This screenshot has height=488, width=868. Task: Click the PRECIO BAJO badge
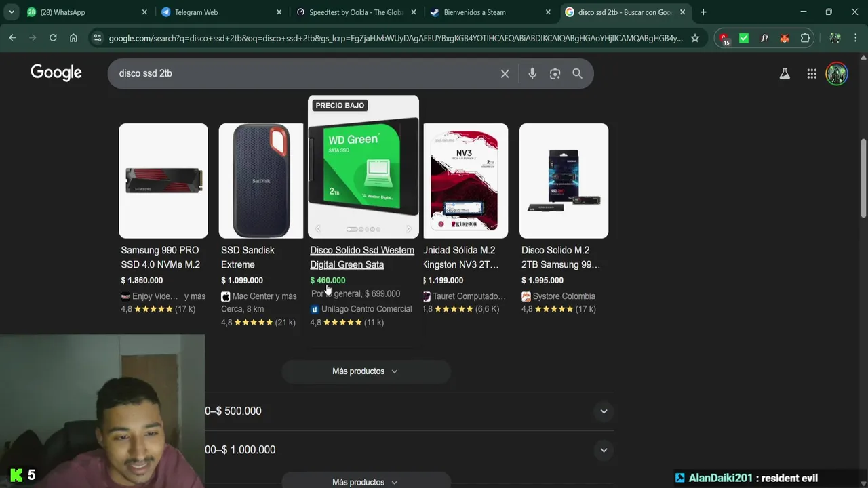click(340, 106)
